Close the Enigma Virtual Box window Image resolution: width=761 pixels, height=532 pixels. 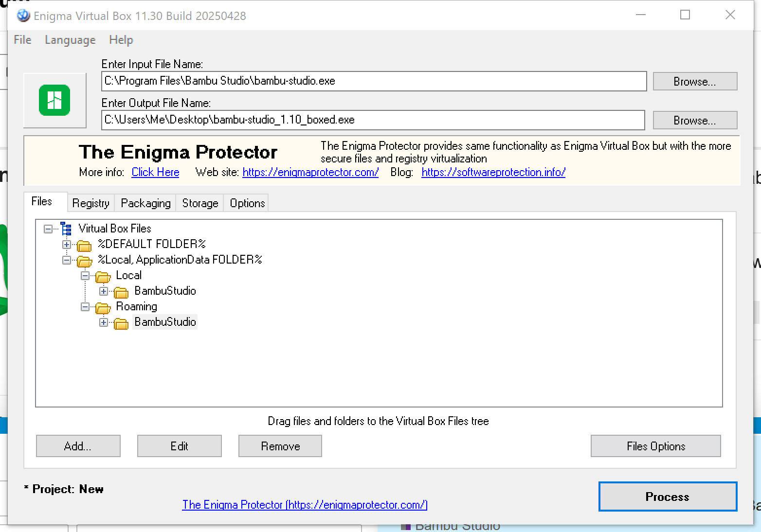pos(730,15)
